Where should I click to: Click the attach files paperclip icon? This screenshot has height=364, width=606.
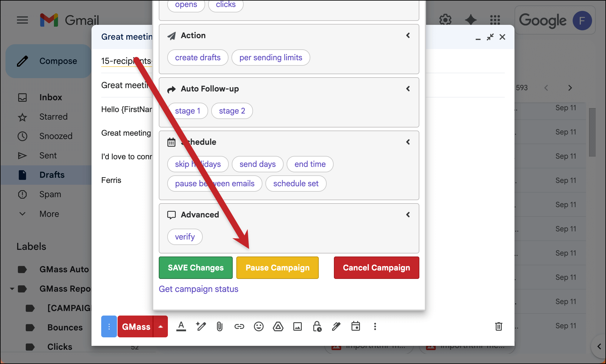(x=220, y=326)
